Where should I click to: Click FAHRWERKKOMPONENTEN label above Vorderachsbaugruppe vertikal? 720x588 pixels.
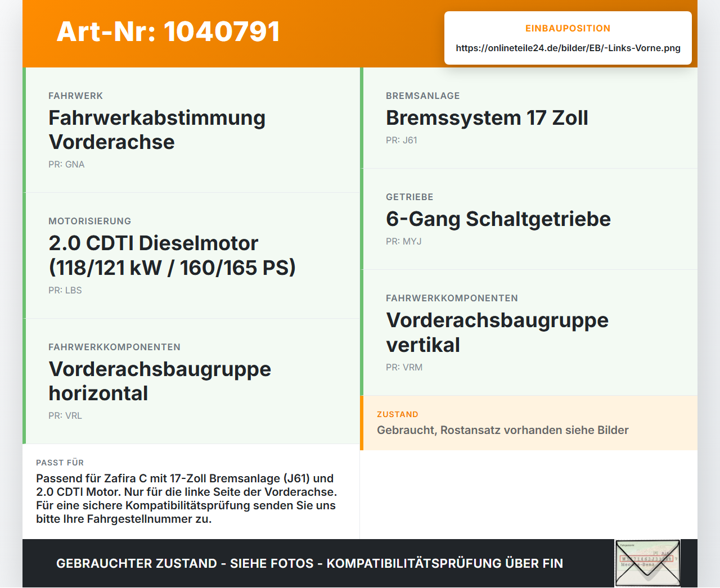coord(452,298)
